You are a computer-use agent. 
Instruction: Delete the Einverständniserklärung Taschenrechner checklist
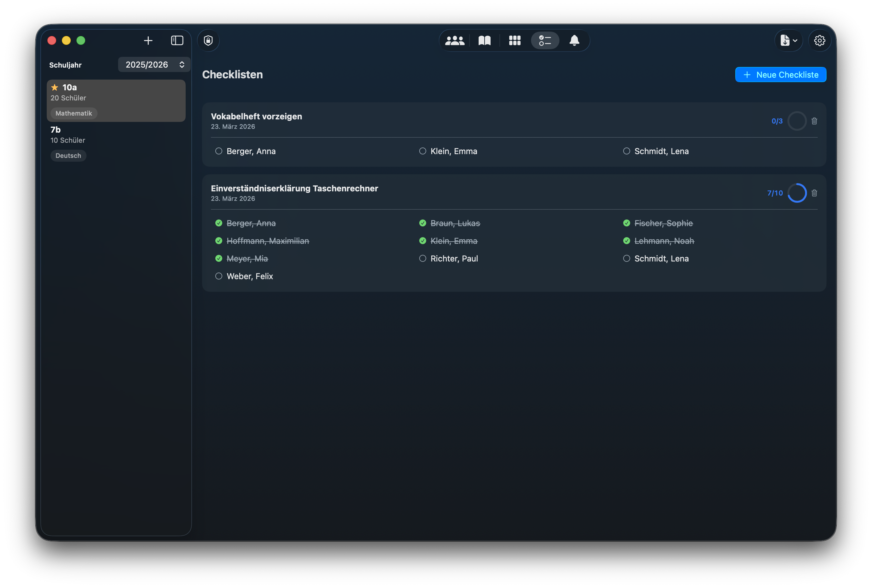[814, 193]
